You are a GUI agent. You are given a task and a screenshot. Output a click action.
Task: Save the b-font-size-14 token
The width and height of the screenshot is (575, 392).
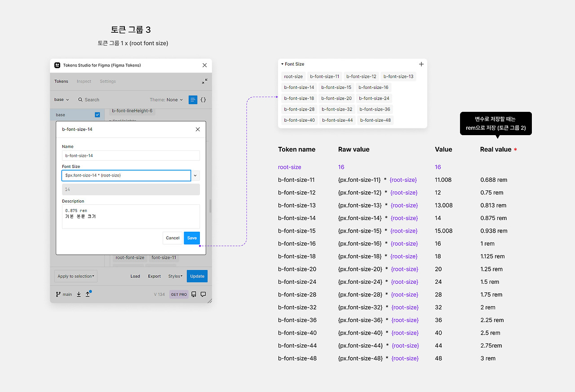(x=192, y=238)
